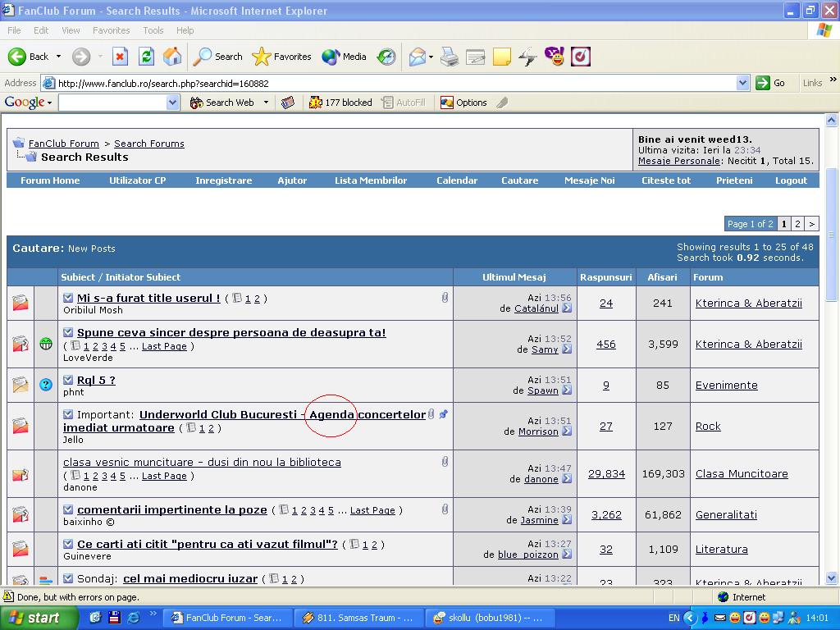Open the Favorites star button
This screenshot has height=630, width=840.
click(281, 57)
